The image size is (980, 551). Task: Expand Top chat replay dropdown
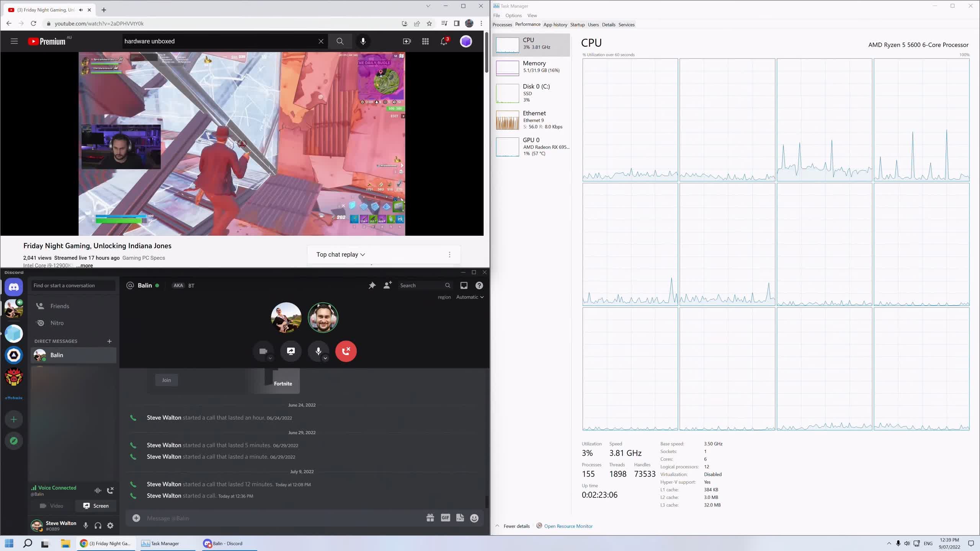[x=341, y=254]
